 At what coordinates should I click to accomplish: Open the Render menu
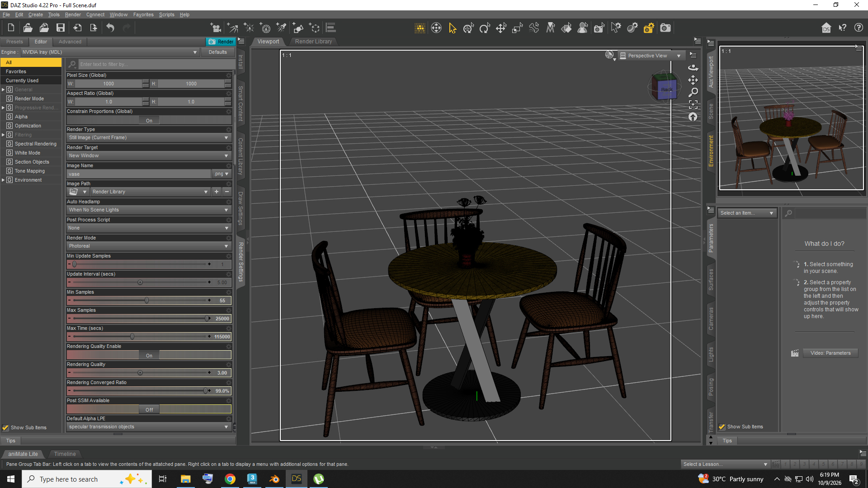[x=73, y=14]
